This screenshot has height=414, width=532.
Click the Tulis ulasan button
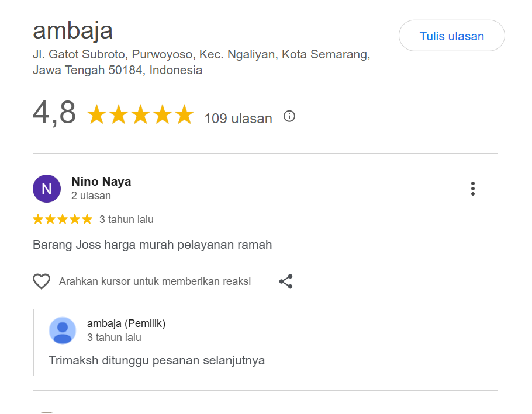click(x=451, y=36)
